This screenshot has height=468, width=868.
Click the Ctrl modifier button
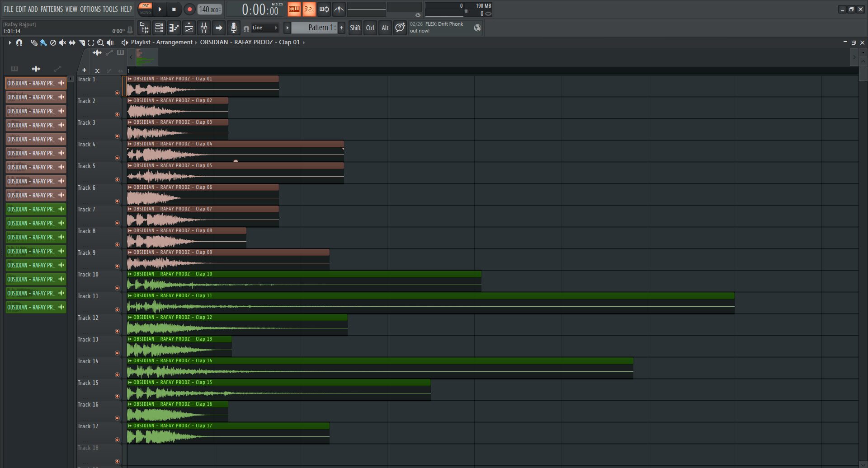point(370,28)
